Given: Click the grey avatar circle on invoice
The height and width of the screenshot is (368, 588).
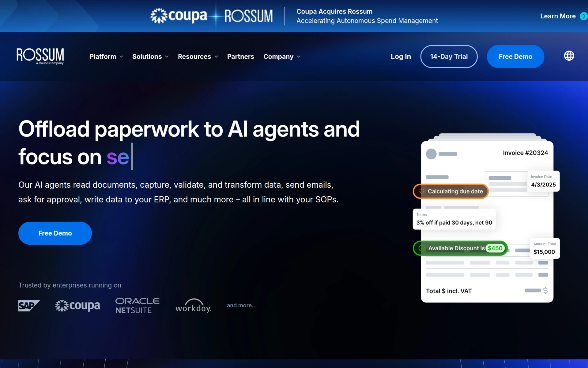Looking at the screenshot, I should tap(431, 154).
